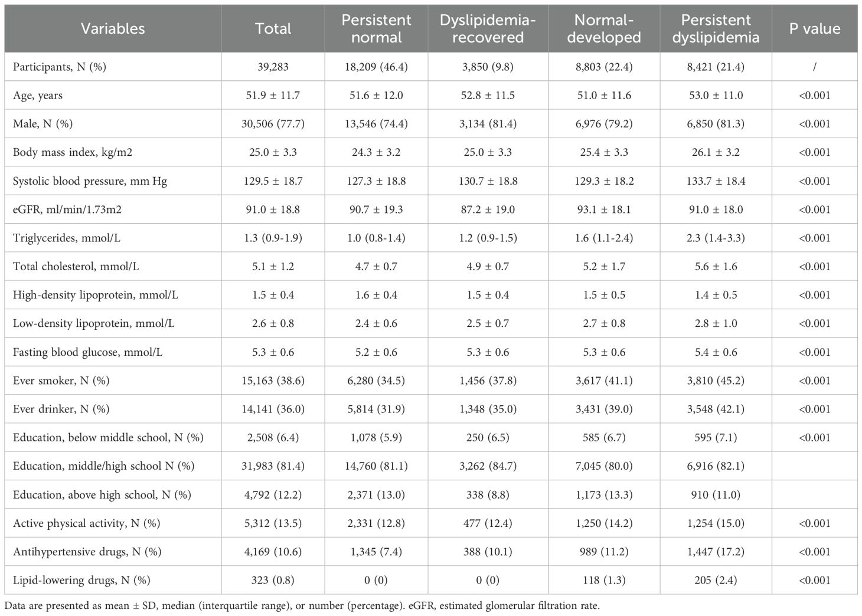Viewport: 862px width, 616px height.
Task: Click the Total column header
Action: [273, 28]
